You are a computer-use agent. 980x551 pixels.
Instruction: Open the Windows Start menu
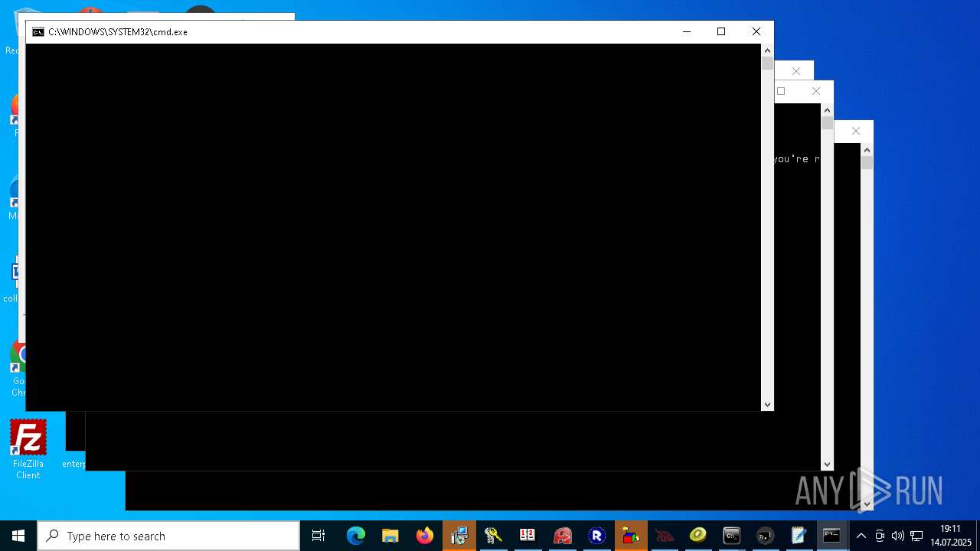[18, 536]
